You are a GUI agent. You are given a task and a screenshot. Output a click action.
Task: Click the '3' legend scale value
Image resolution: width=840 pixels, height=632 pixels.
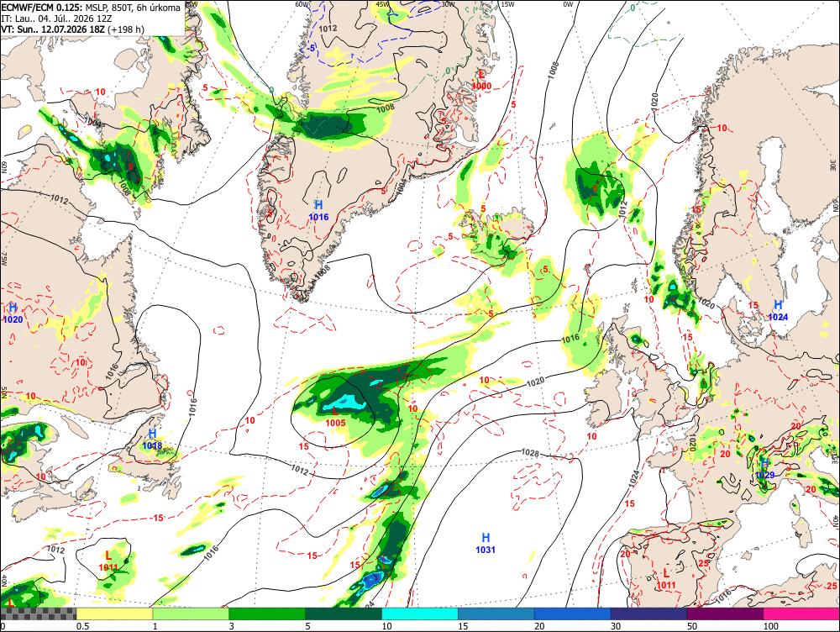click(x=231, y=626)
